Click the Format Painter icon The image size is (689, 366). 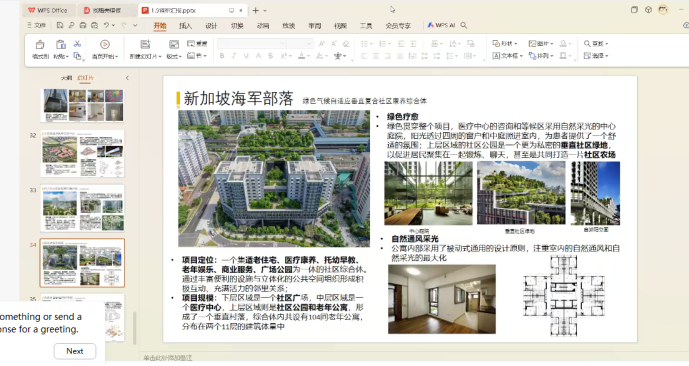point(40,45)
